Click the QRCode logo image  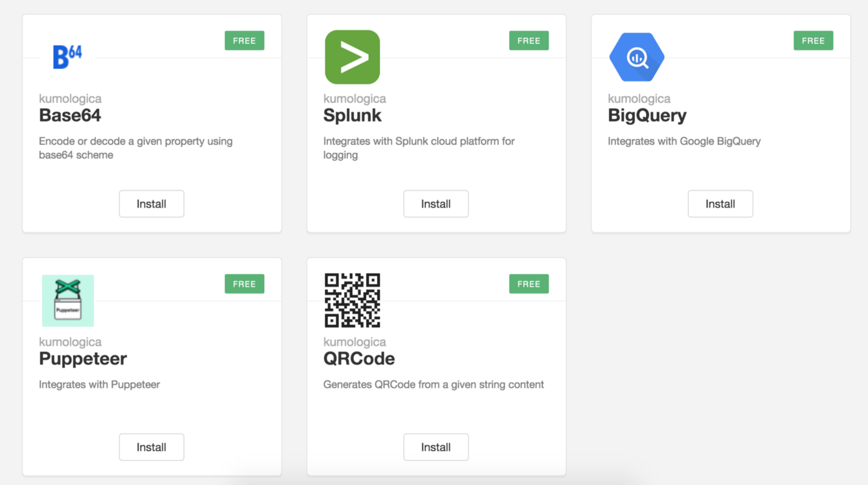click(x=352, y=301)
